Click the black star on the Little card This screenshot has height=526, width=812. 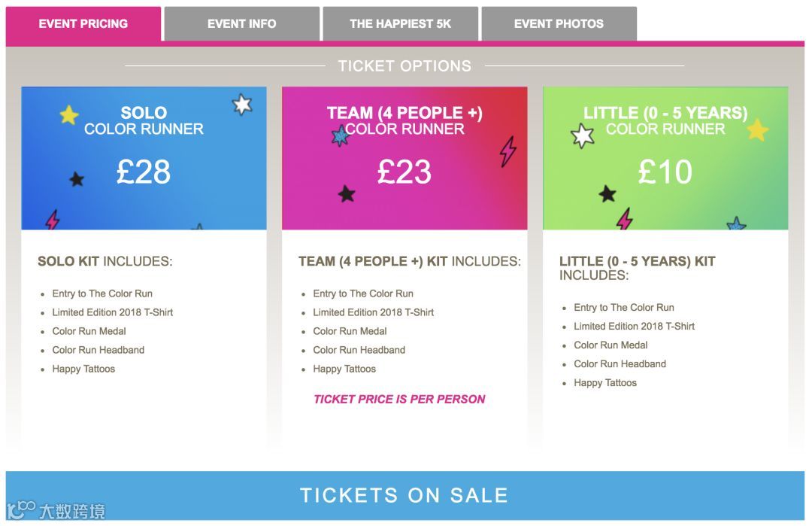[607, 194]
